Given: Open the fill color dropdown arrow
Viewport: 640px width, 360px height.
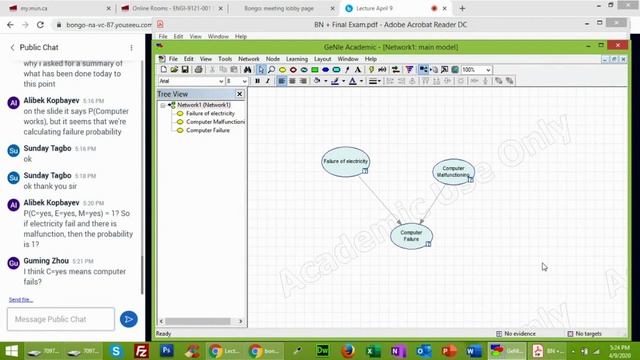Looking at the screenshot, I should [326, 81].
